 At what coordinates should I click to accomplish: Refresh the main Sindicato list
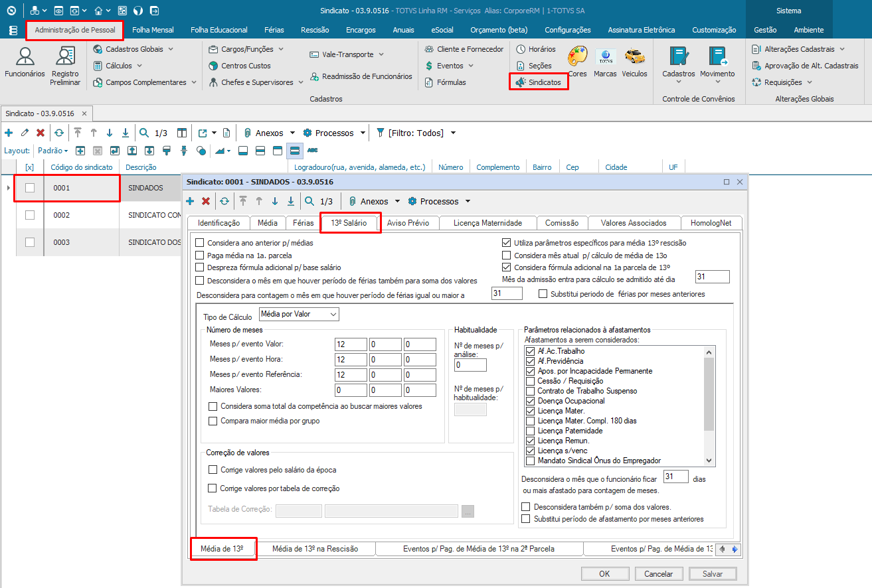pos(58,133)
